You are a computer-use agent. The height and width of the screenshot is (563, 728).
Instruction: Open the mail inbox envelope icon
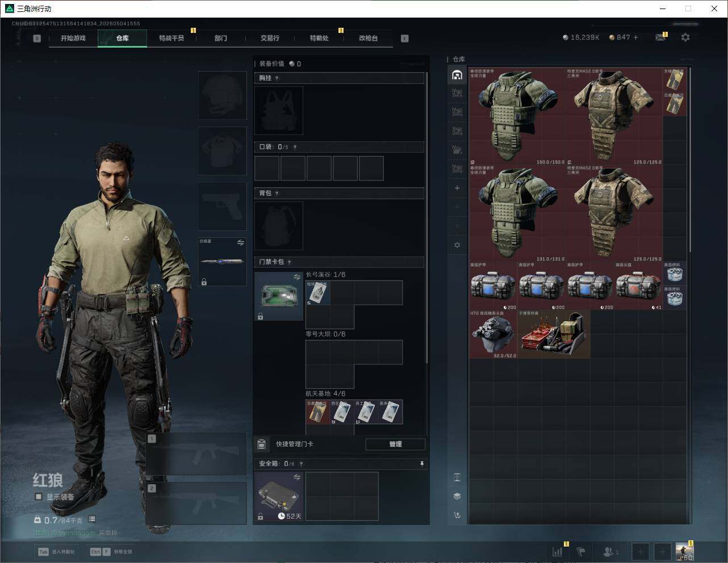tap(660, 37)
